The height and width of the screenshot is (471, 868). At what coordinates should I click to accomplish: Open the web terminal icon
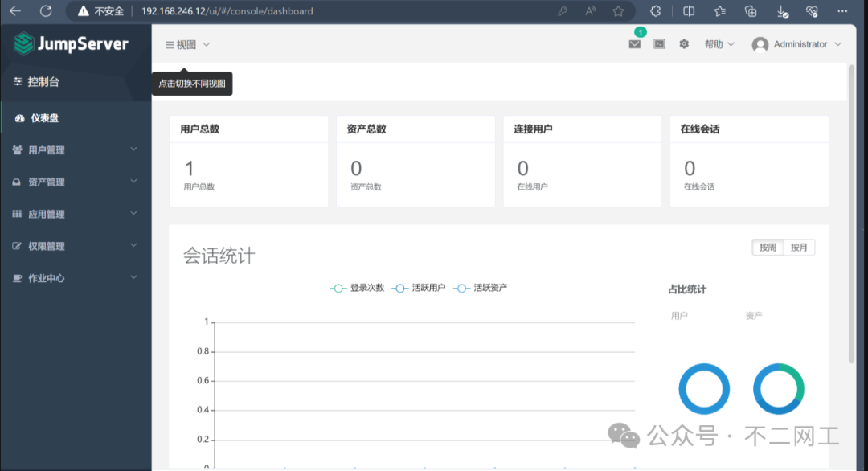tap(659, 45)
